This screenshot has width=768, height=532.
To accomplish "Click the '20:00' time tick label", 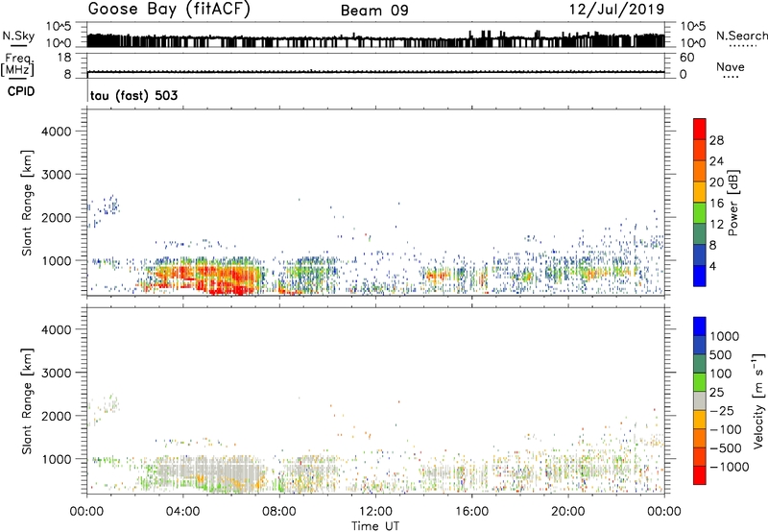I will (x=567, y=512).
